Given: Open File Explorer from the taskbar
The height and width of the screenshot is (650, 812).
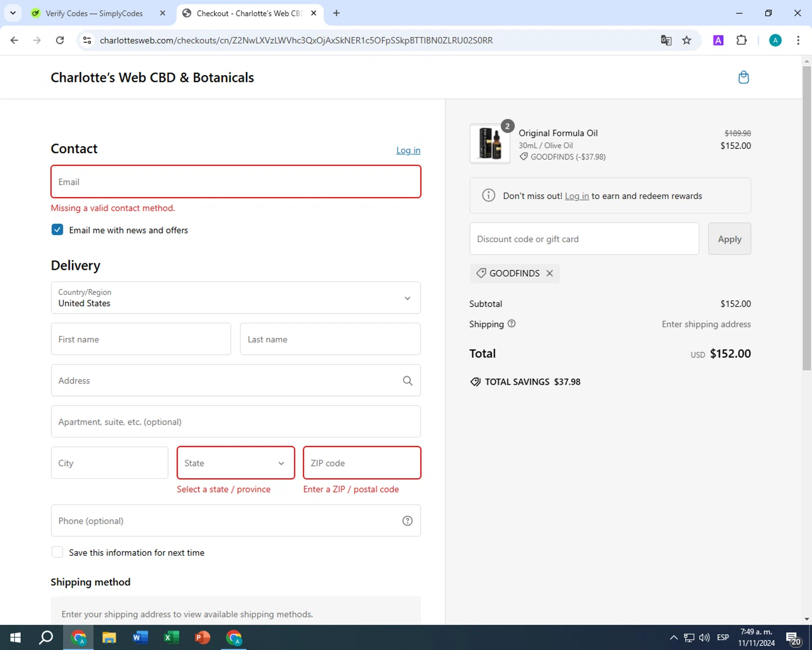Looking at the screenshot, I should (109, 638).
